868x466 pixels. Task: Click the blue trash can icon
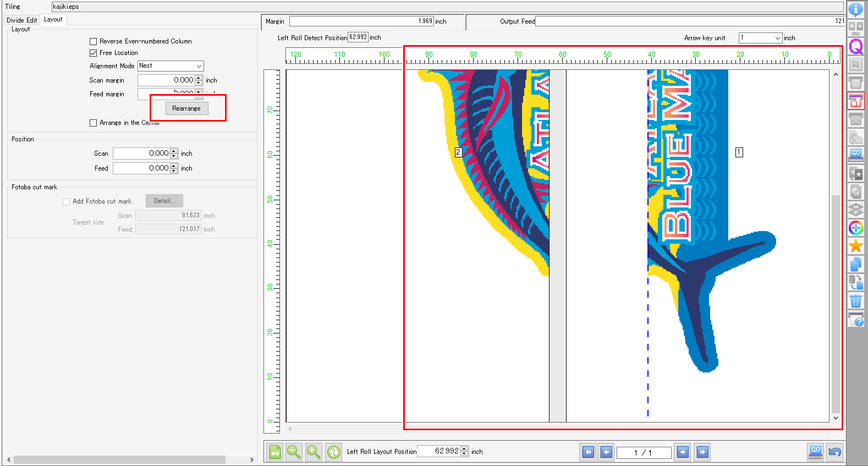855,301
